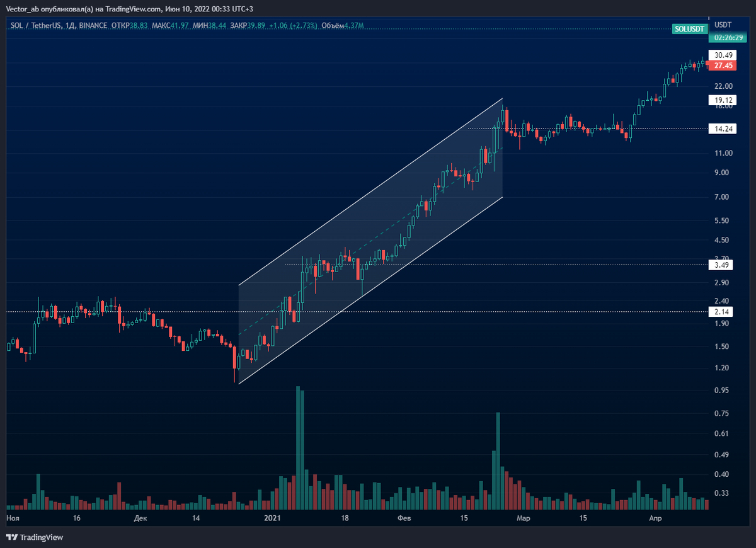
Task: Click the tall late-February volume spike bar
Action: pyautogui.click(x=498, y=460)
